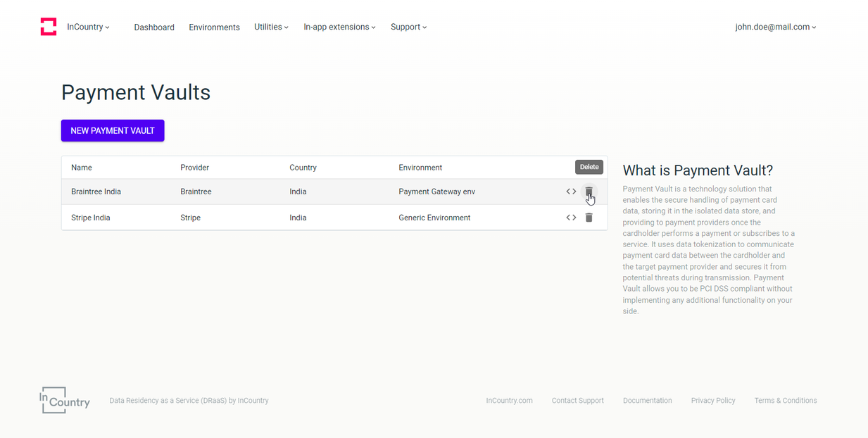Click the Environment column header
The height and width of the screenshot is (438, 868).
coord(420,168)
